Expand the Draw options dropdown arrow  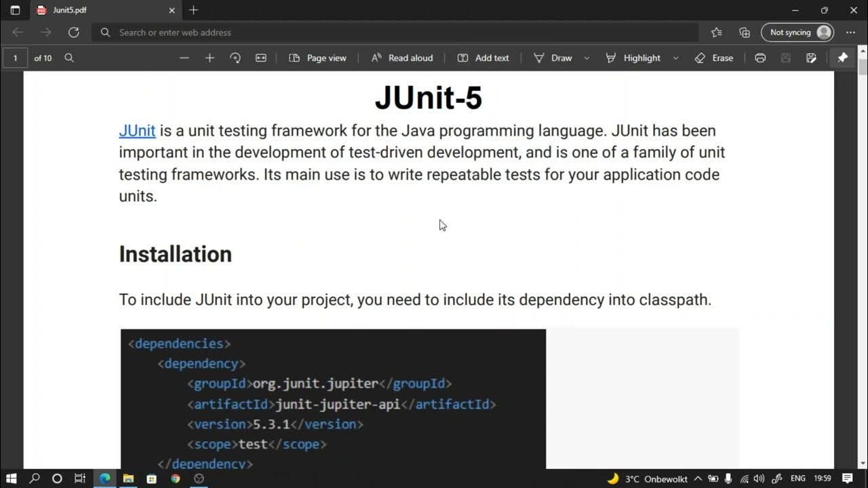point(587,58)
